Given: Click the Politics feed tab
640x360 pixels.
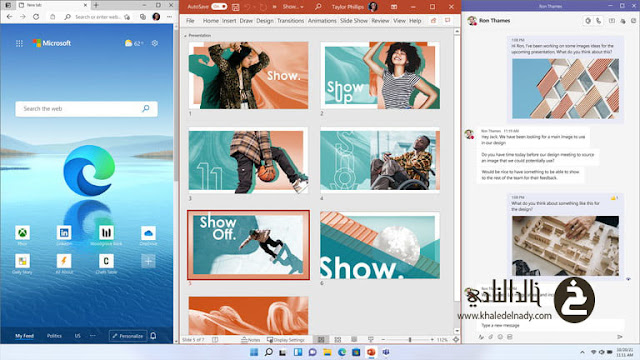Looking at the screenshot, I should click(54, 336).
